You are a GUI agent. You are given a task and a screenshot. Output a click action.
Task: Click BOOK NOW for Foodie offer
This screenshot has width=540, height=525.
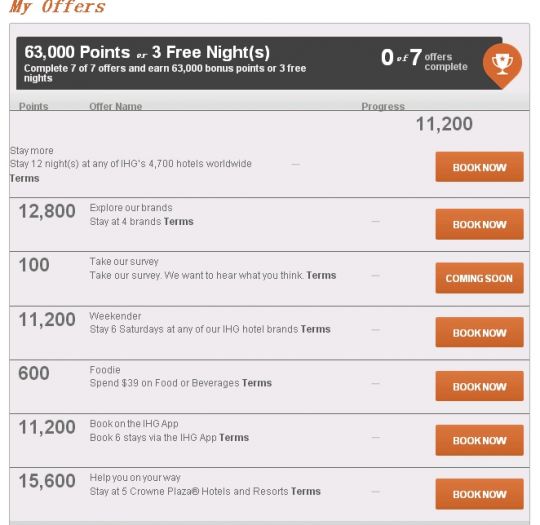click(479, 386)
